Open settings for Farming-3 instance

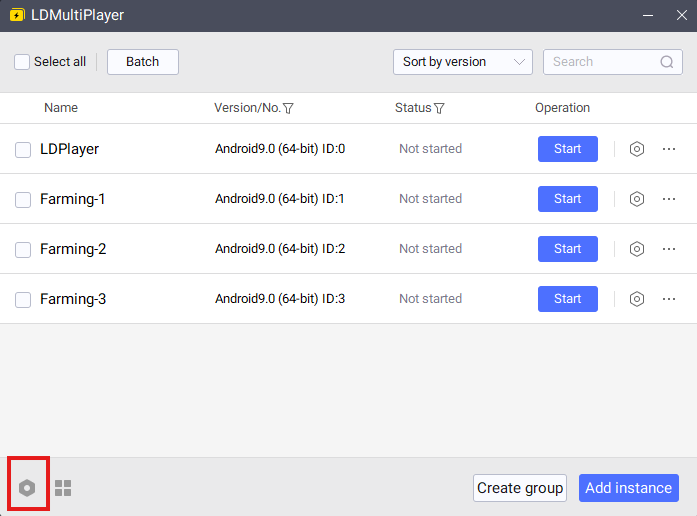click(x=637, y=299)
